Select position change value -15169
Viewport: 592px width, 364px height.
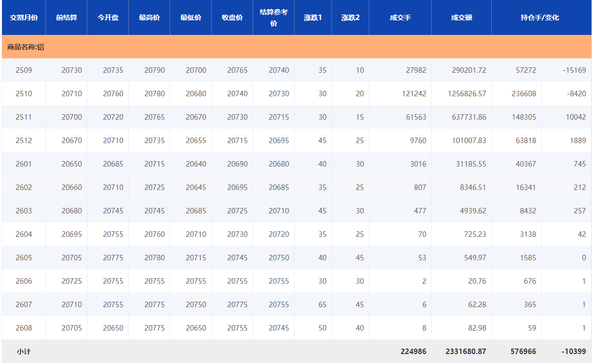574,70
